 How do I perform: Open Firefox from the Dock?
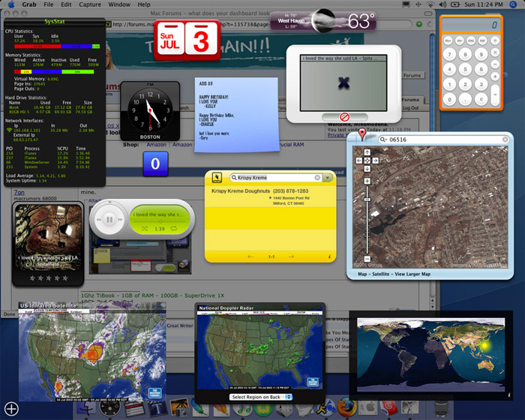(346, 407)
